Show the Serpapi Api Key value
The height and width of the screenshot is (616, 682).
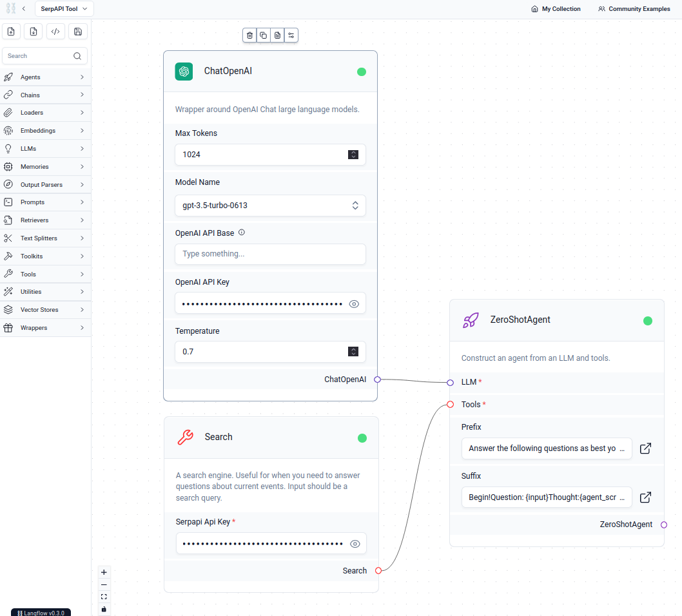(355, 543)
